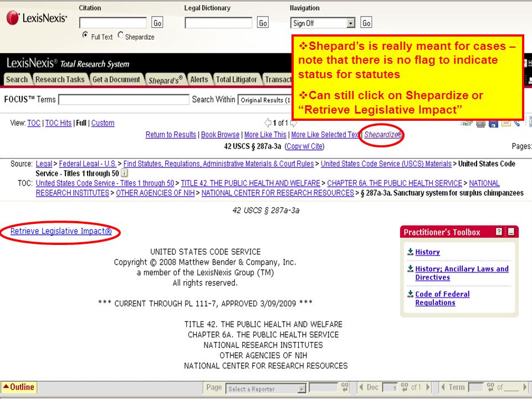Click the Legal Dictionary input field

(x=218, y=23)
